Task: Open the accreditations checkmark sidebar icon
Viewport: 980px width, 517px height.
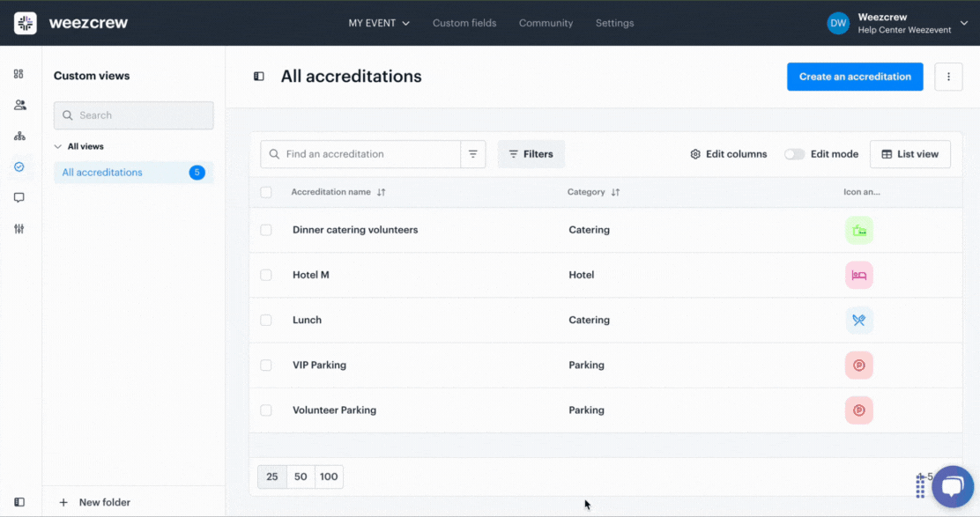Action: click(19, 166)
